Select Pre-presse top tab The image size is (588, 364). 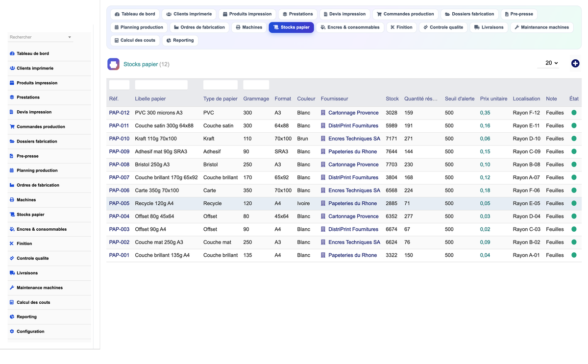(x=518, y=14)
